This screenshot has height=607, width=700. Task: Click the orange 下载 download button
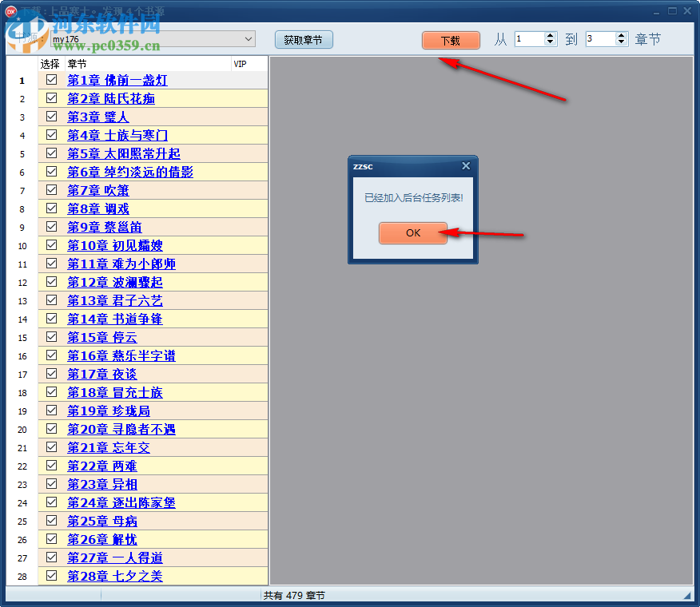point(451,41)
